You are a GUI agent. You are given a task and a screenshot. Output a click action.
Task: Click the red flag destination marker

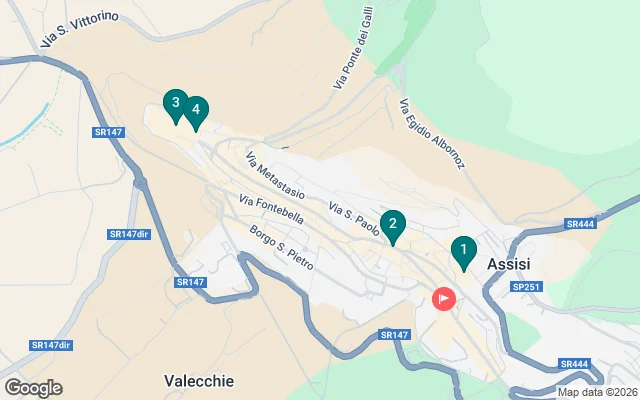pyautogui.click(x=444, y=299)
